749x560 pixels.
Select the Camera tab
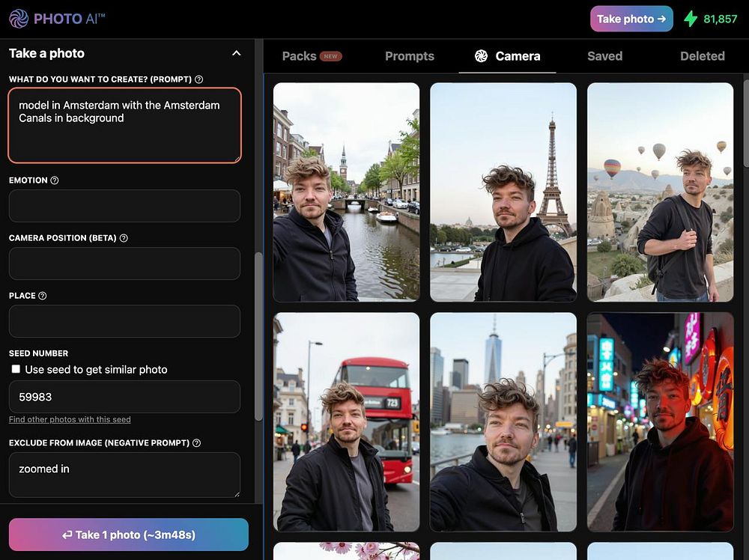click(x=507, y=56)
